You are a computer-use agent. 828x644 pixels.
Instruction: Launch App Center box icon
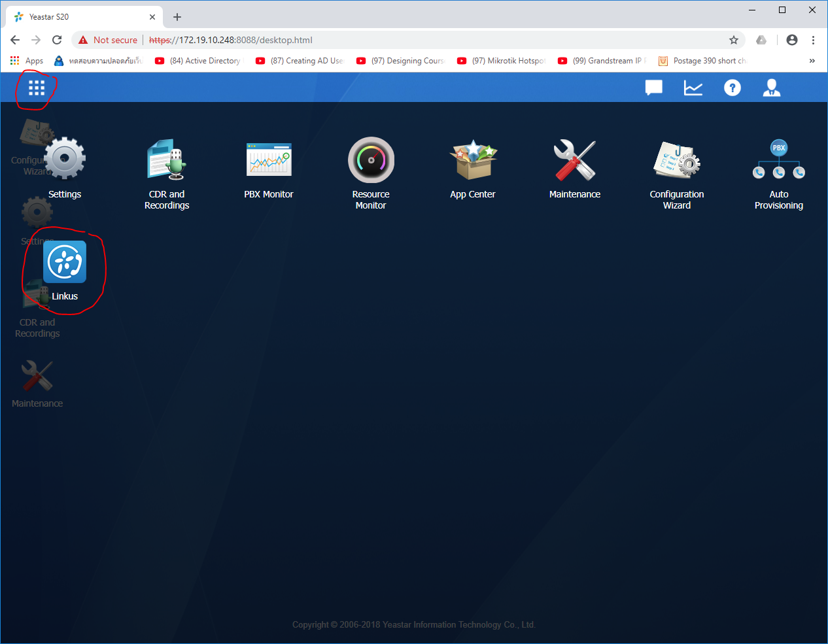pos(473,159)
